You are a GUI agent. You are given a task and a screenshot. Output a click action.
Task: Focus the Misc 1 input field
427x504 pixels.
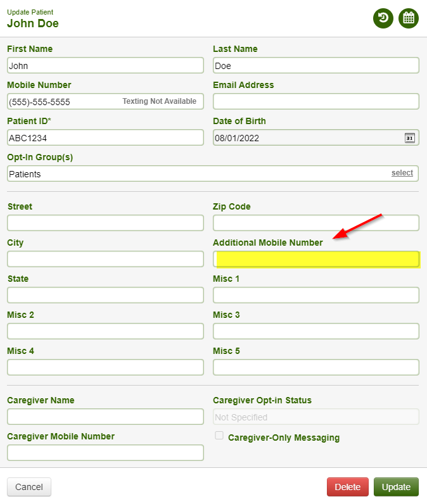[315, 295]
